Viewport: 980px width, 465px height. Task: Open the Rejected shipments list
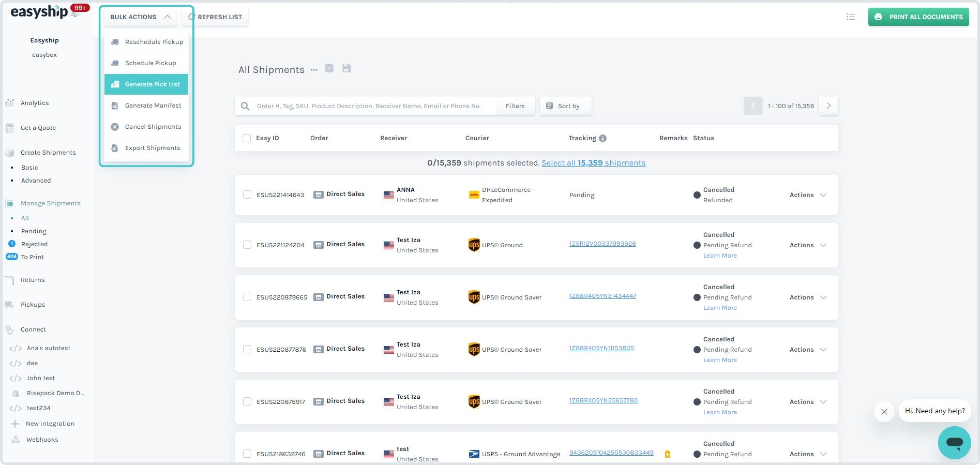tap(34, 244)
